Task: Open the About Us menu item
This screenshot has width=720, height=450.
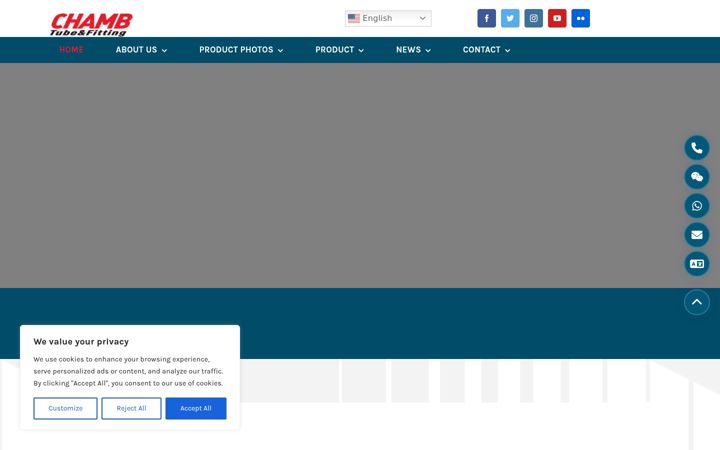Action: (136, 50)
